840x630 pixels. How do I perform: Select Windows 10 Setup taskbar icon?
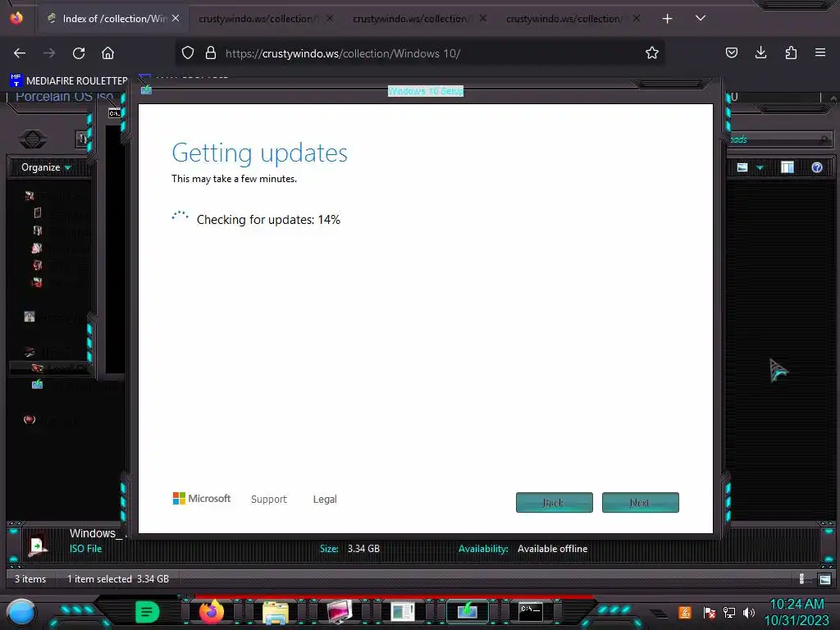467,611
